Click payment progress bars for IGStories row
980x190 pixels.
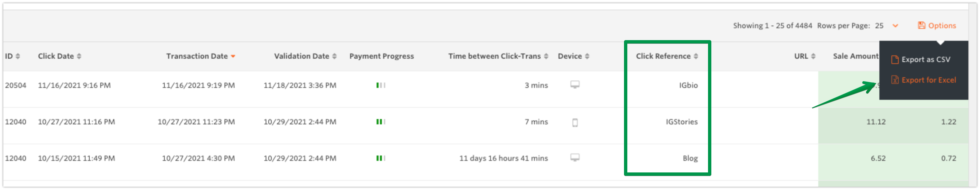[x=381, y=122]
